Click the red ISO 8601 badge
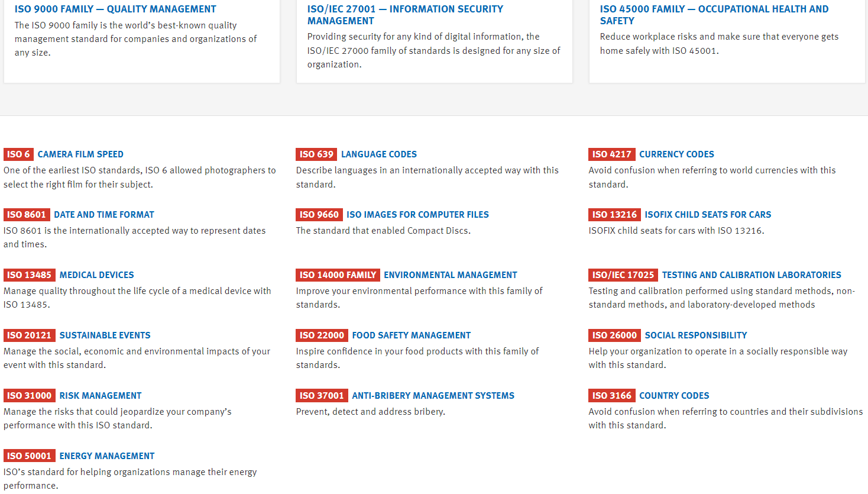This screenshot has width=868, height=494. click(x=27, y=215)
